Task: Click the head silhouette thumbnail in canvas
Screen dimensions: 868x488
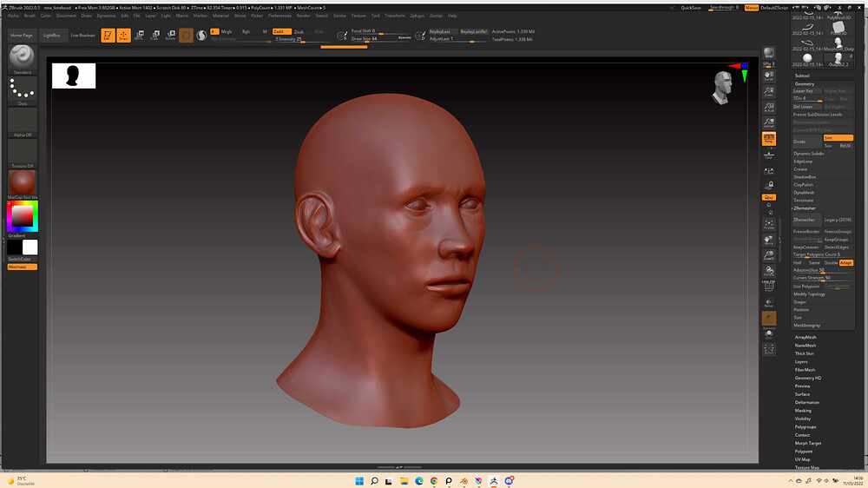Action: (74, 76)
